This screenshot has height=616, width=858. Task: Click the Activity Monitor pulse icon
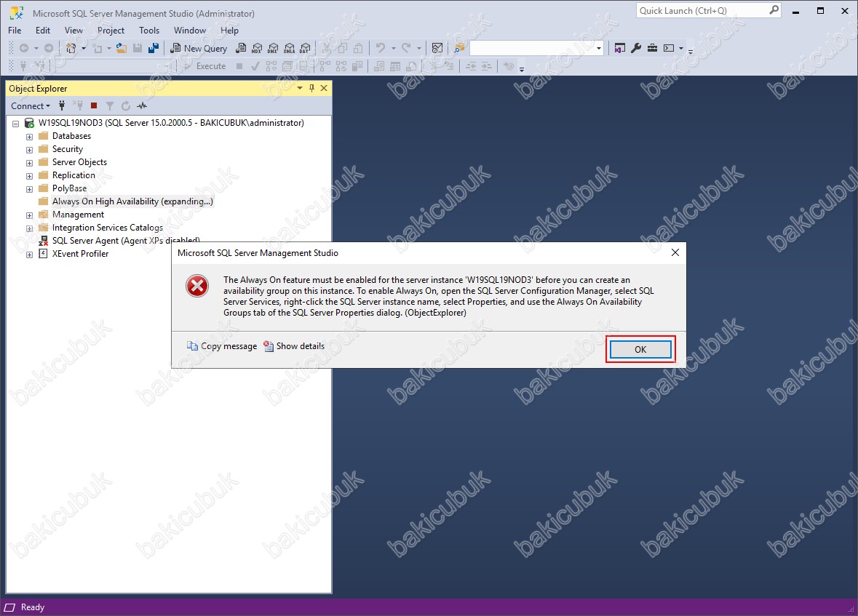point(142,105)
